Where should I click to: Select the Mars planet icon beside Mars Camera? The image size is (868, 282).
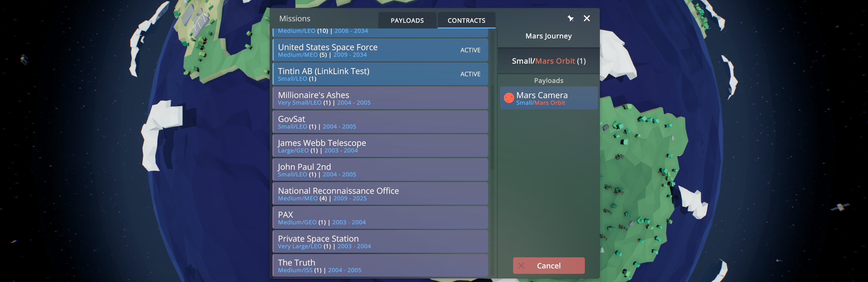(509, 98)
